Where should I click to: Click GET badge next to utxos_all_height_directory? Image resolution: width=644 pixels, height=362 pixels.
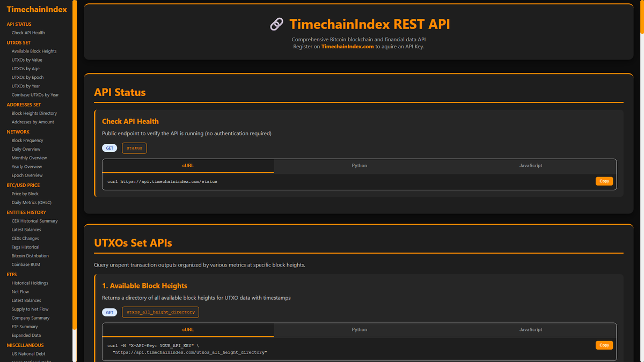coord(109,312)
